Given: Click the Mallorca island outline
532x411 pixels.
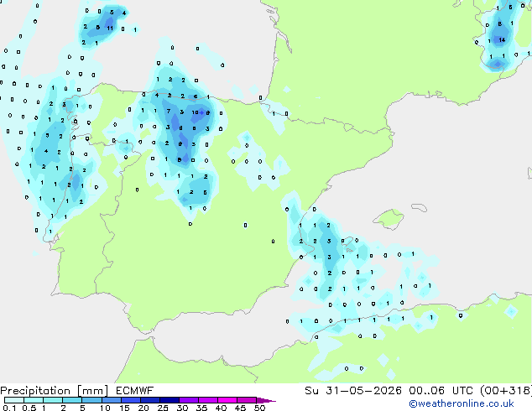Looking at the screenshot, I should click(x=389, y=219).
